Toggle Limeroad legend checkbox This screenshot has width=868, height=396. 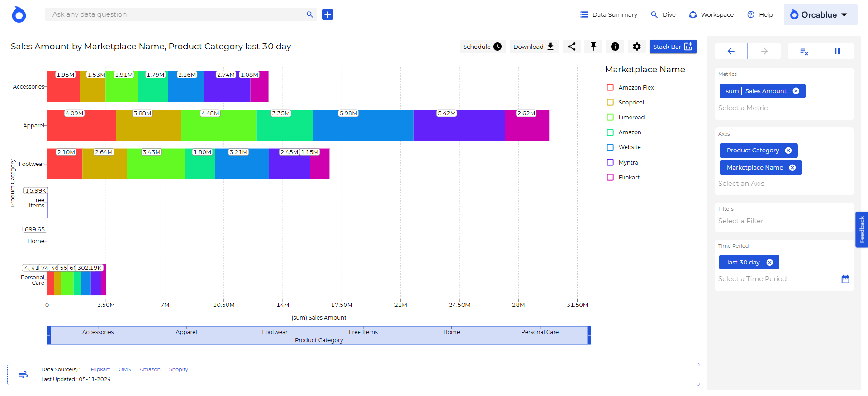click(610, 117)
